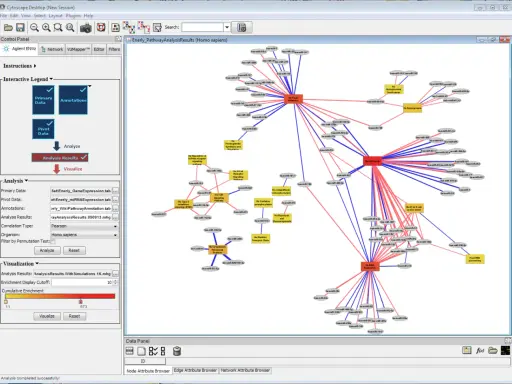512x384 pixels.
Task: Open the File menu
Action: (x=4, y=16)
